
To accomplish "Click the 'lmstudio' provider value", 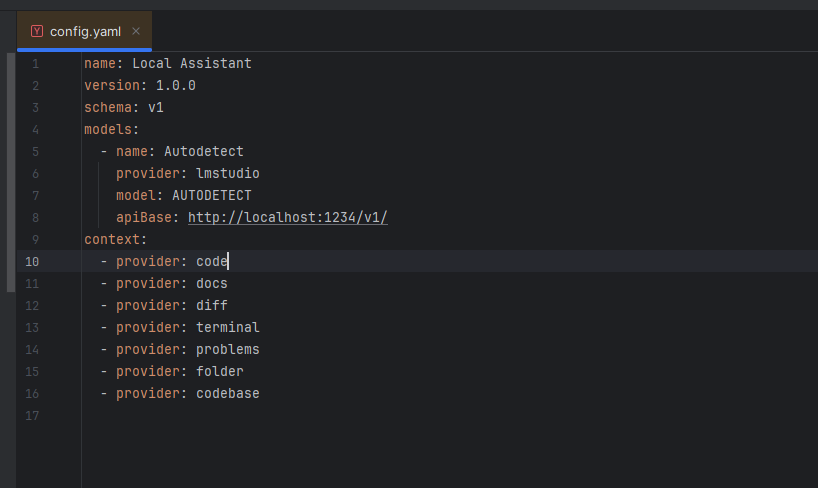I will tap(227, 173).
